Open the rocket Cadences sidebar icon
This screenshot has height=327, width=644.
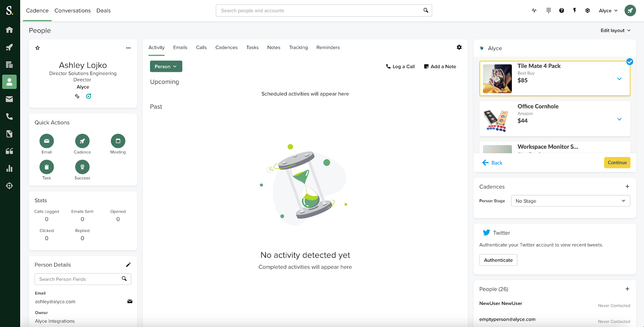point(9,47)
